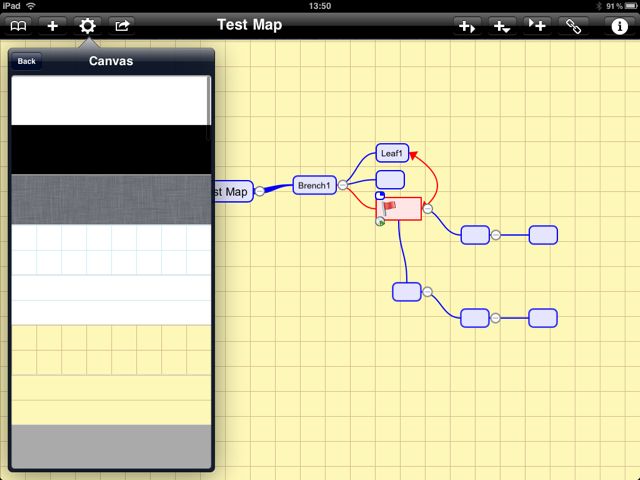
Task: Choose the black canvas
Action: (x=111, y=150)
